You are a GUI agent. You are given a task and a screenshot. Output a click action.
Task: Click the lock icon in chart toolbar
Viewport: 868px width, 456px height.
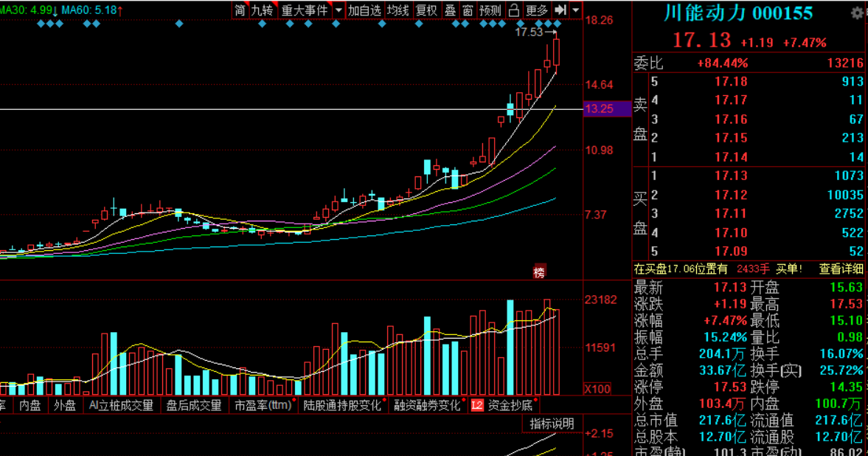pos(514,10)
